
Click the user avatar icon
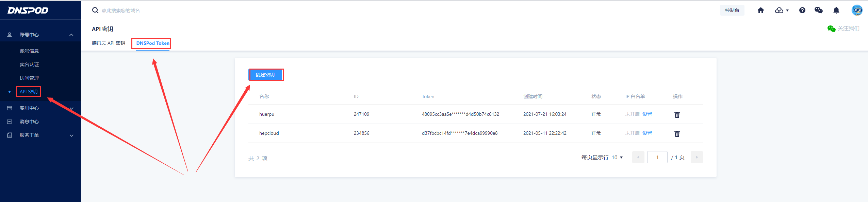pos(857,11)
